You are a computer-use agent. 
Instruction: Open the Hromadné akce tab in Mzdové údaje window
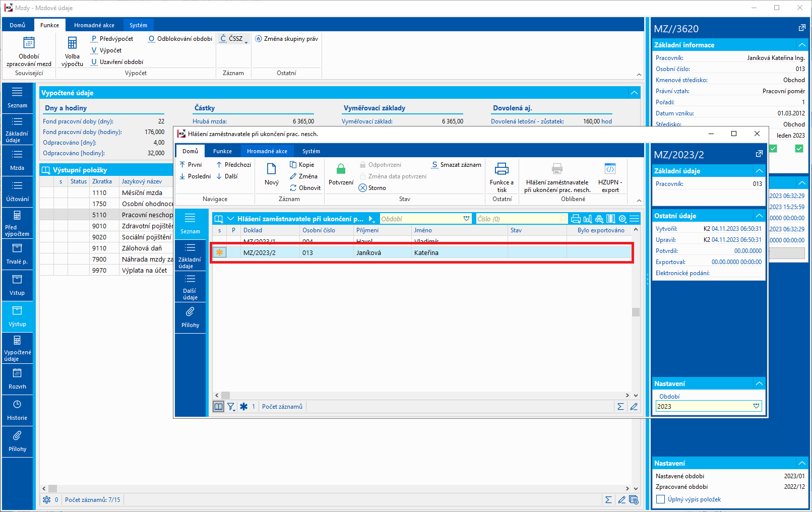pyautogui.click(x=94, y=25)
